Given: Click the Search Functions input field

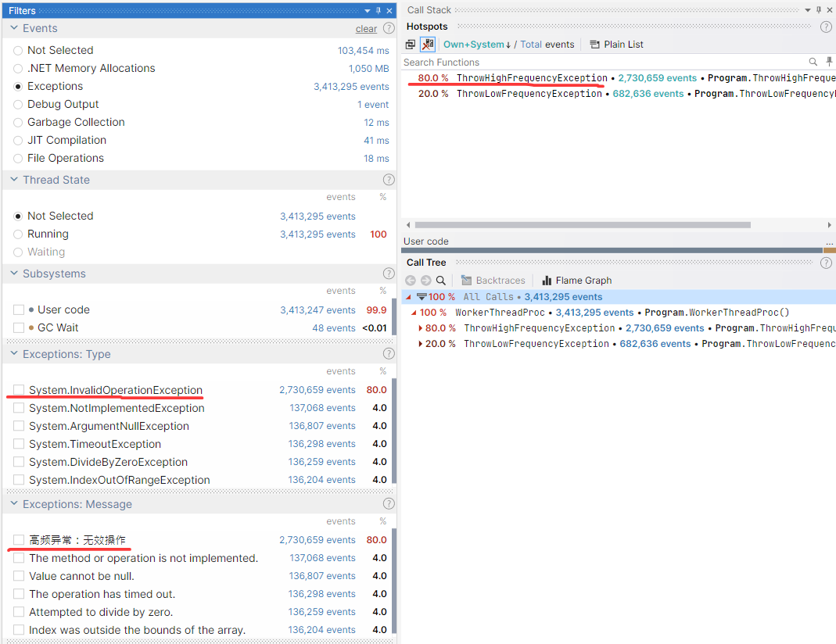Looking at the screenshot, I should [x=604, y=62].
